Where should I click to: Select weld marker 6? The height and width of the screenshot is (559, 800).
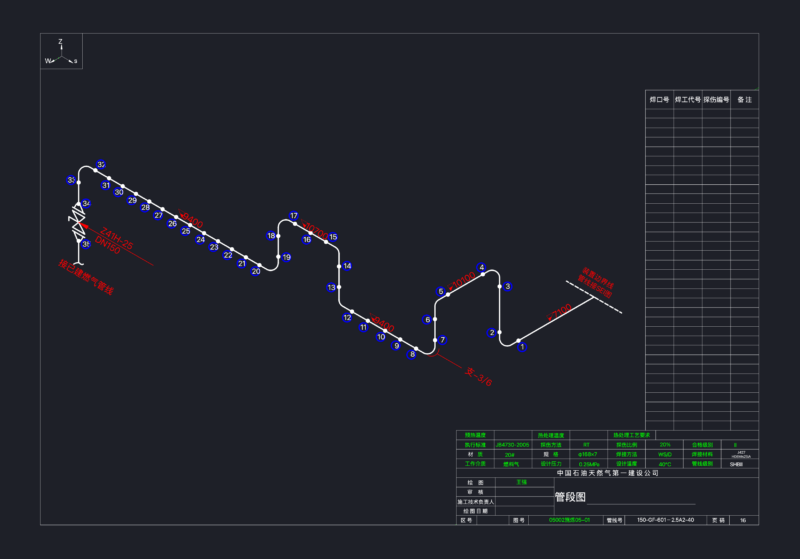[x=428, y=320]
